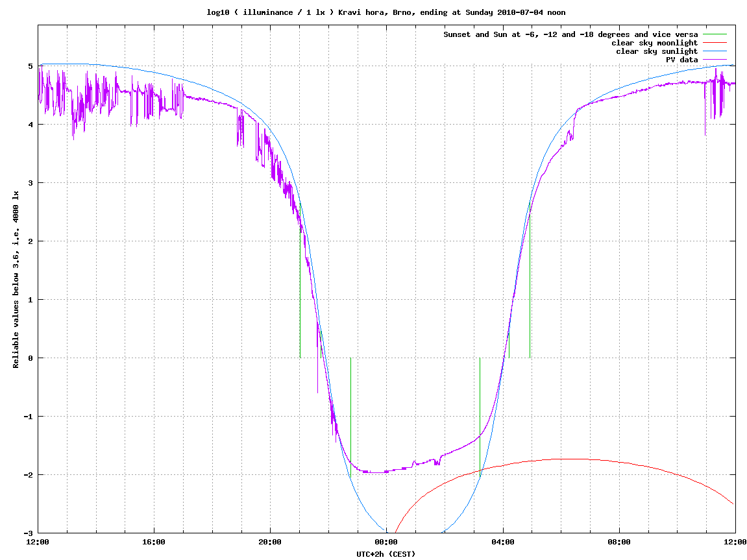747x560 pixels.
Task: Click the y-axis tick label 1
Action: coord(31,300)
